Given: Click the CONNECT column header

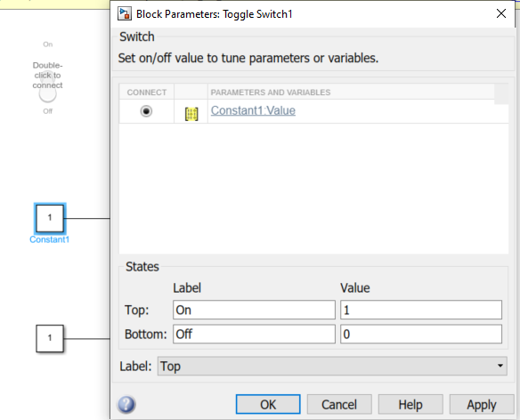Looking at the screenshot, I should (147, 93).
